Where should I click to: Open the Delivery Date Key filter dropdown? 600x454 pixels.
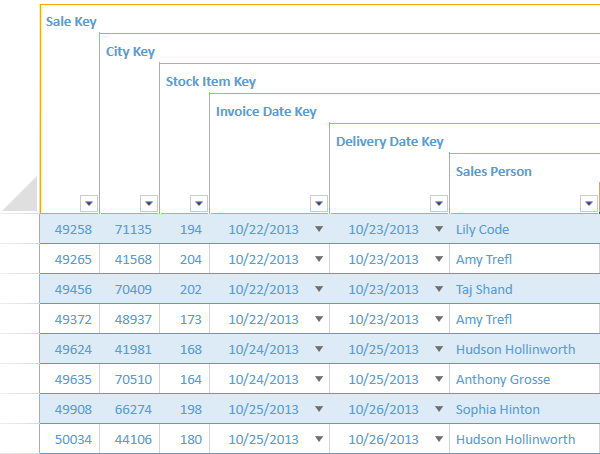click(x=439, y=203)
